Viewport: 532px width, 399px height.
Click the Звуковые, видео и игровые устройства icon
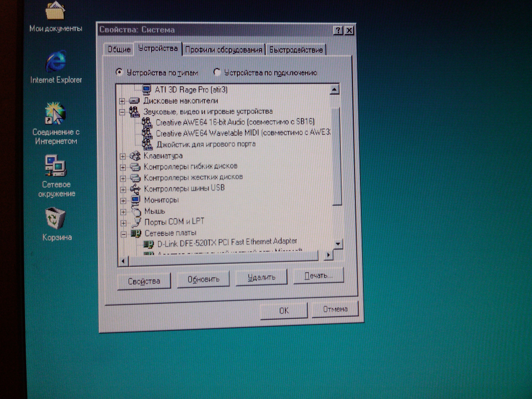coord(134,112)
